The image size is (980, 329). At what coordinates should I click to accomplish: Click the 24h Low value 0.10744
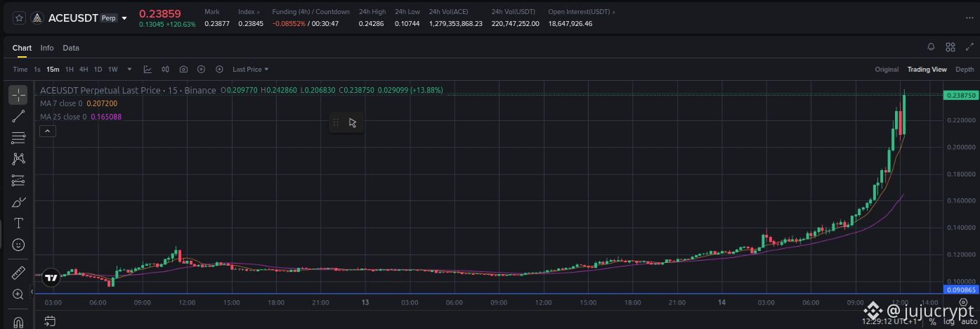(407, 23)
